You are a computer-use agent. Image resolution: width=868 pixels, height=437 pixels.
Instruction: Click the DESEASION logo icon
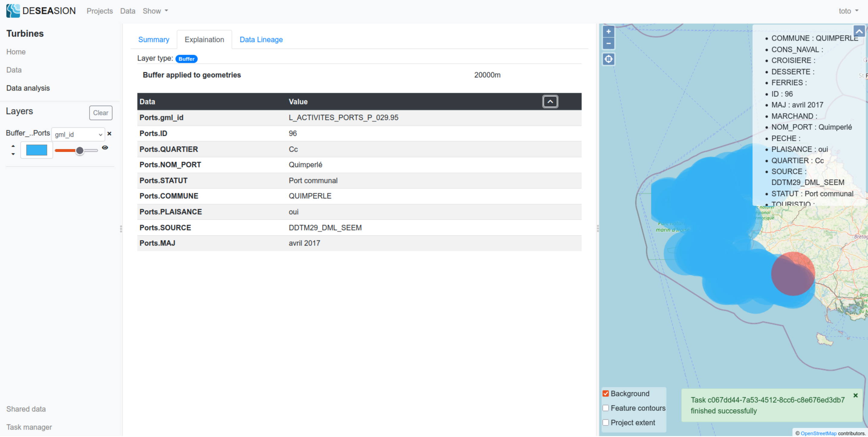pos(13,11)
